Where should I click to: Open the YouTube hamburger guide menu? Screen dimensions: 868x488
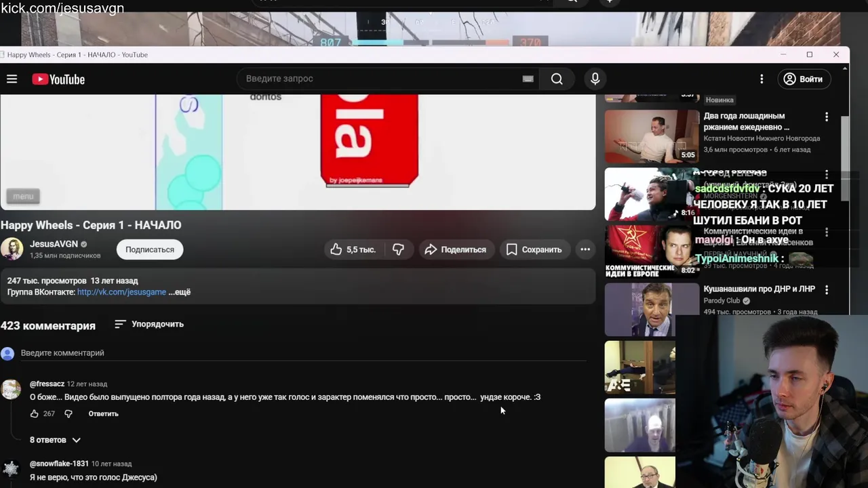point(12,79)
